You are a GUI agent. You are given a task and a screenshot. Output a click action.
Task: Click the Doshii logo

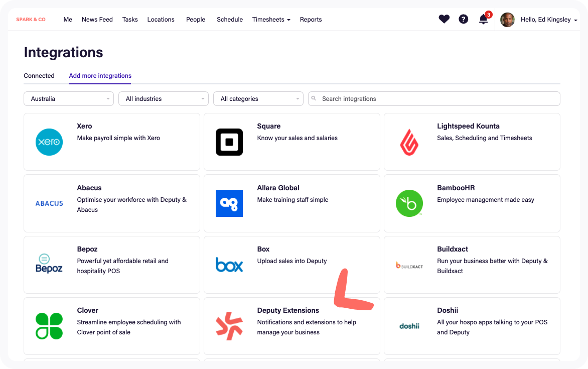coord(409,326)
